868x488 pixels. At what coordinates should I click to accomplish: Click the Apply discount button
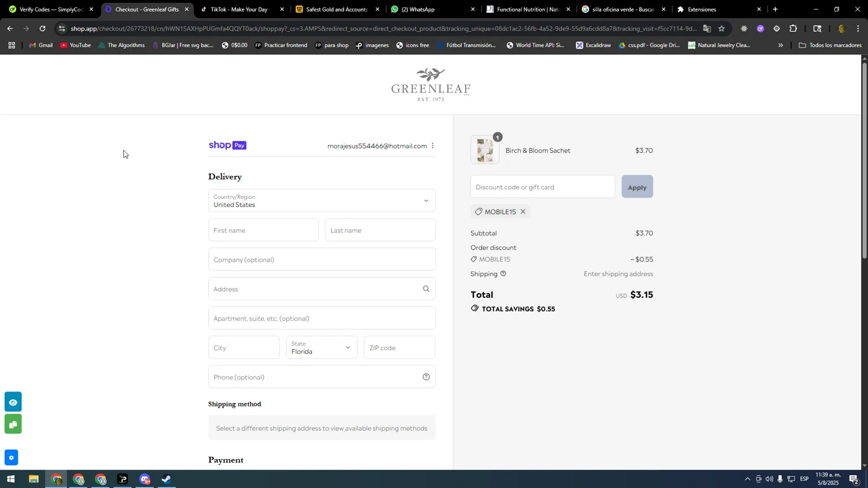(637, 187)
